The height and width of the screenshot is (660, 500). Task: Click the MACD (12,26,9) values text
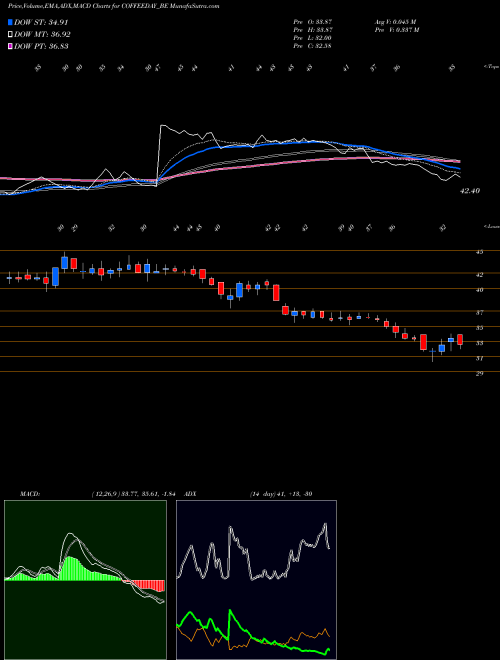pyautogui.click(x=133, y=494)
